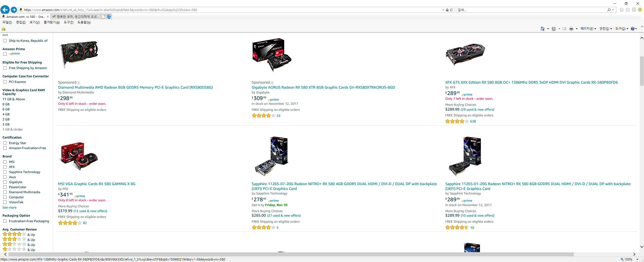
Task: Filter by 1 star & Up
Action: coord(19,249)
